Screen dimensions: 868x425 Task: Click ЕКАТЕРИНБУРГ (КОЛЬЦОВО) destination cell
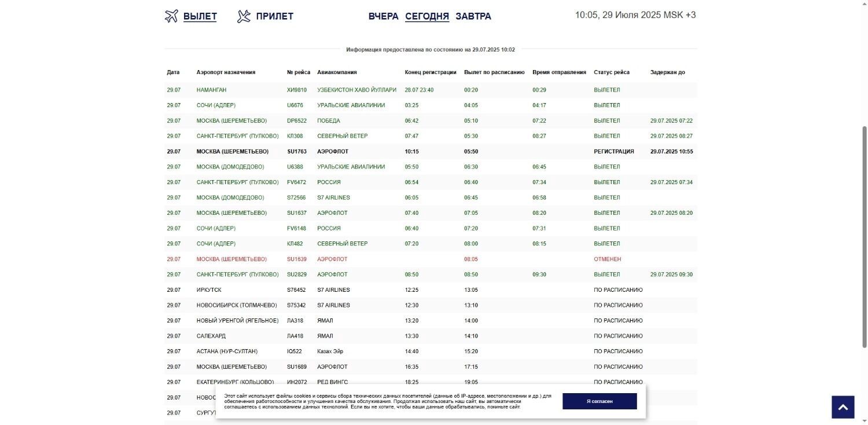(236, 382)
